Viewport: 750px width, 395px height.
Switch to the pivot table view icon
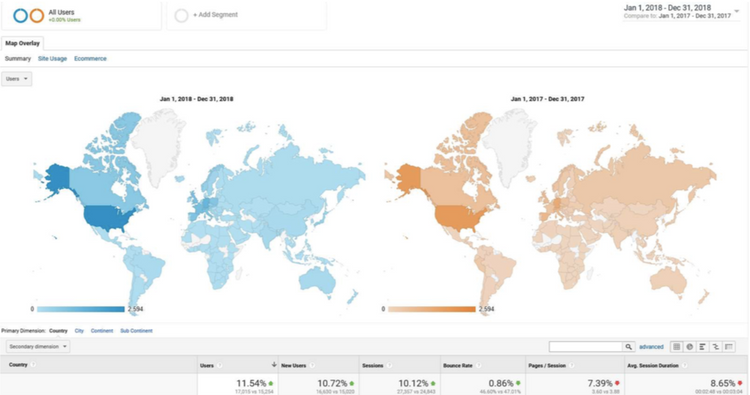point(729,347)
